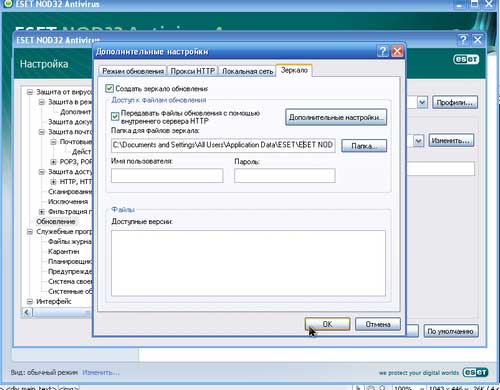
Task: Click the help icon of the Настройка window
Action: [463, 40]
